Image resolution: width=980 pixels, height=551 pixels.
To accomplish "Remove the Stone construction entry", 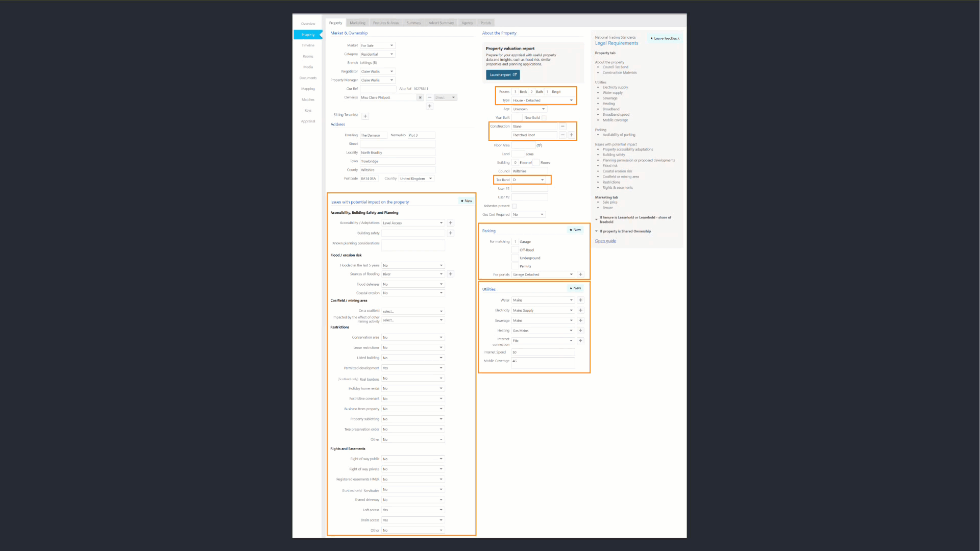I will point(562,127).
